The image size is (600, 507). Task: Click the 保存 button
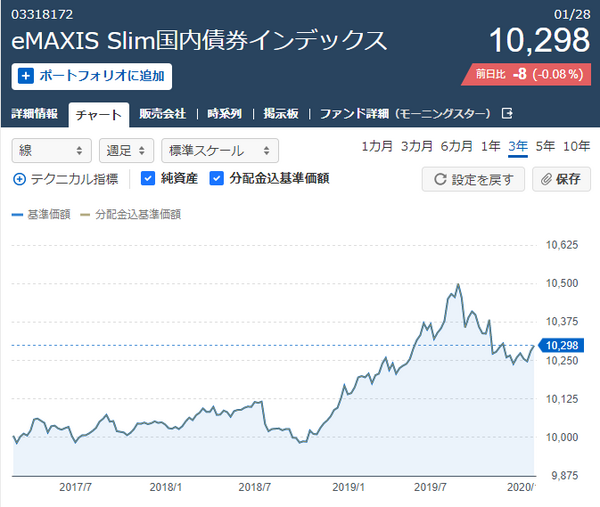561,179
